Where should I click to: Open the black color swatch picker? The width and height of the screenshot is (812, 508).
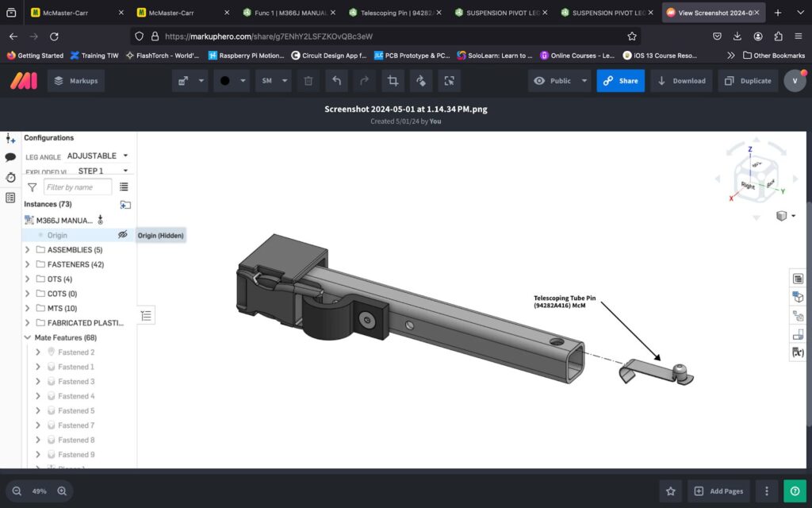[x=232, y=80]
